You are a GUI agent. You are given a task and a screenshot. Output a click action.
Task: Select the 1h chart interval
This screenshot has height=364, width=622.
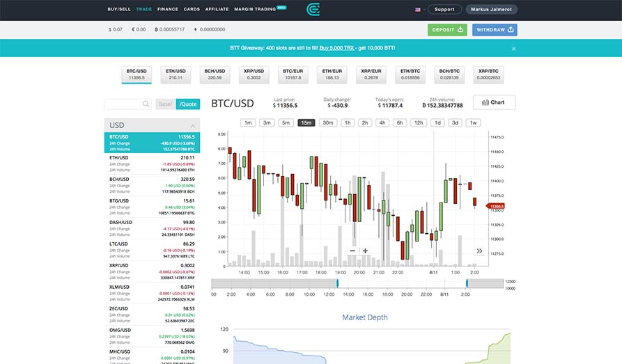[x=347, y=122]
